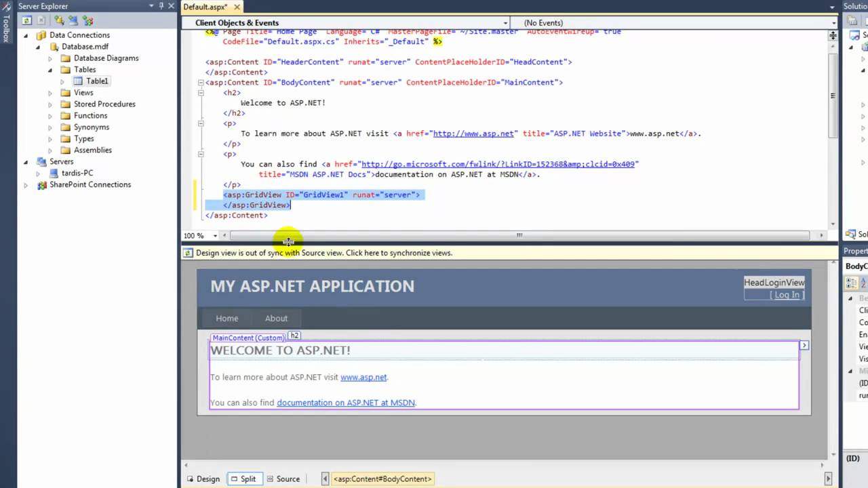Click the http://www.asp.net link in source
This screenshot has width=868, height=488.
pyautogui.click(x=473, y=134)
